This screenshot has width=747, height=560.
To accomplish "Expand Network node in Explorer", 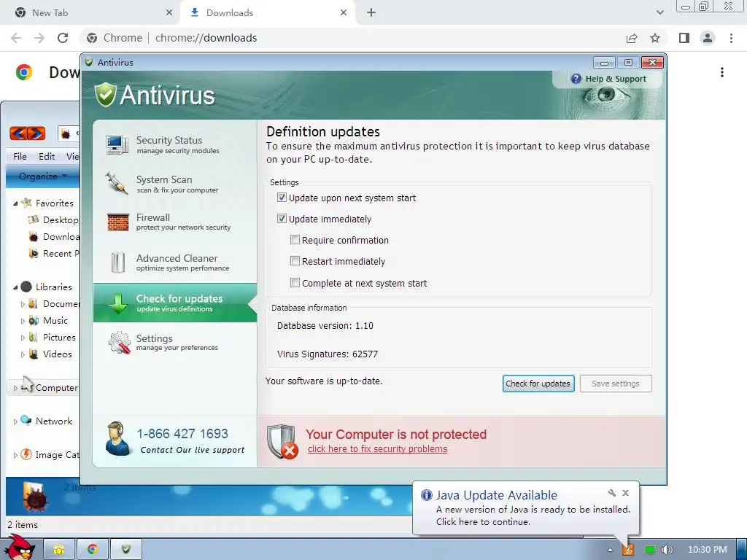I will click(15, 421).
